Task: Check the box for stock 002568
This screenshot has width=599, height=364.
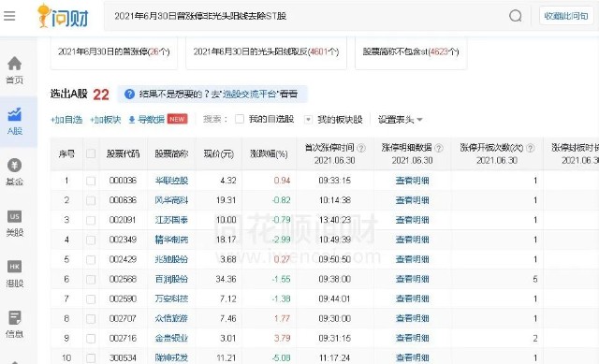Action: pyautogui.click(x=91, y=280)
